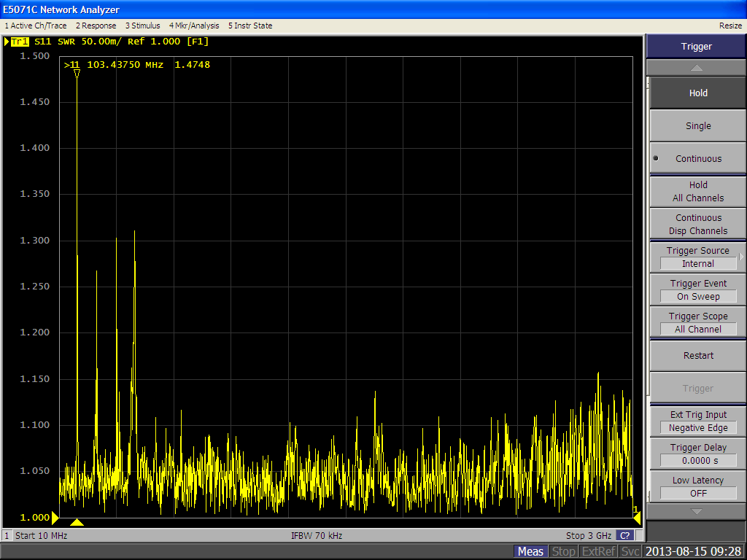Image resolution: width=747 pixels, height=560 pixels.
Task: Click the ExtRef status indicator
Action: click(x=598, y=551)
